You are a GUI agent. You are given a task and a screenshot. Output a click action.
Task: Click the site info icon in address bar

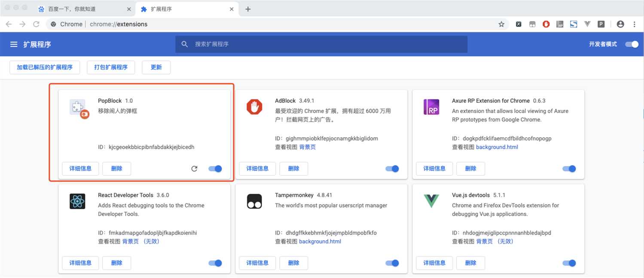click(53, 24)
